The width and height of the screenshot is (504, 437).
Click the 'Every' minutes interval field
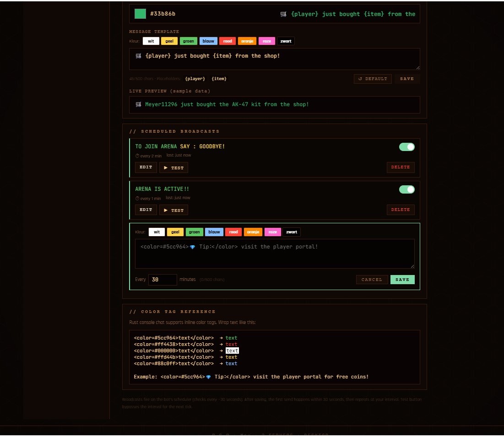pyautogui.click(x=163, y=280)
